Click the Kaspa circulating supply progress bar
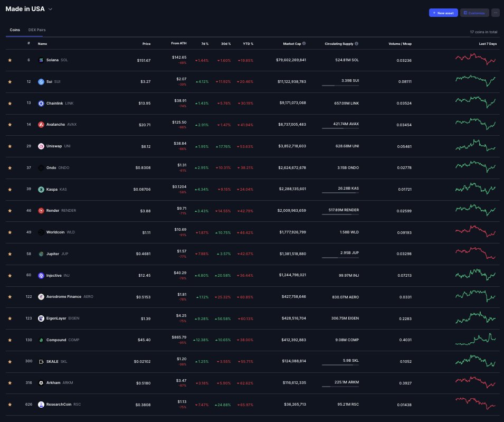This screenshot has width=504, height=422. point(340,193)
